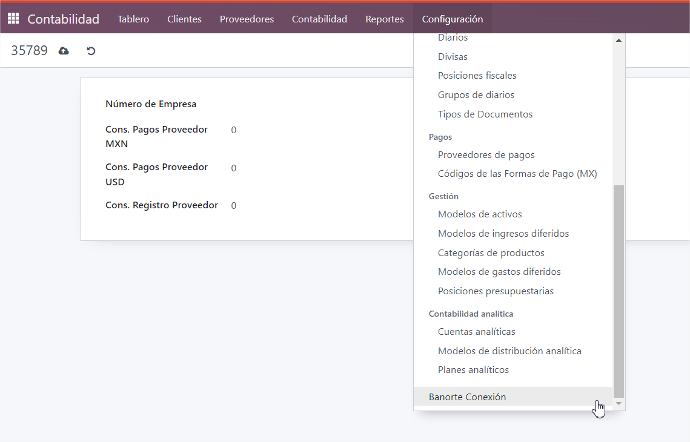Select Posiciones fiscales entry
The width and height of the screenshot is (690, 442).
477,75
